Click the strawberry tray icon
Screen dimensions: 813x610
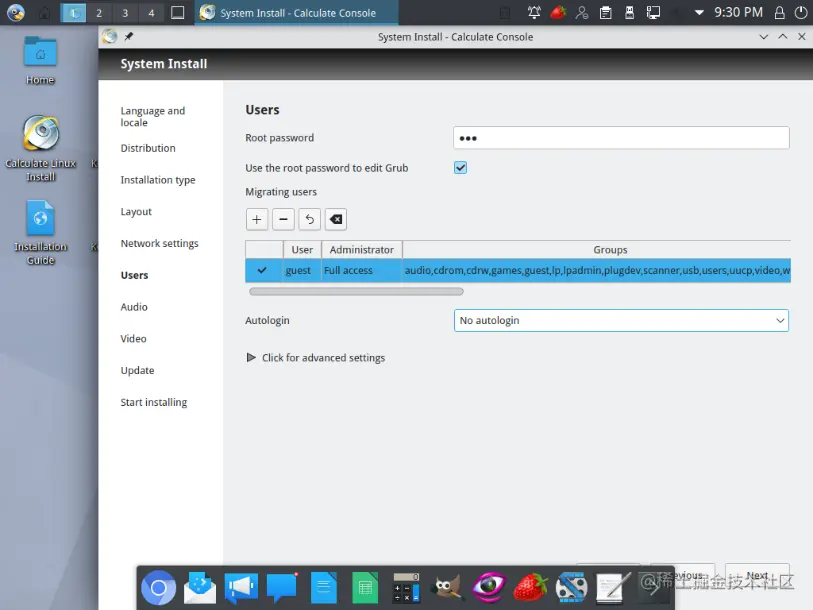pyautogui.click(x=558, y=12)
